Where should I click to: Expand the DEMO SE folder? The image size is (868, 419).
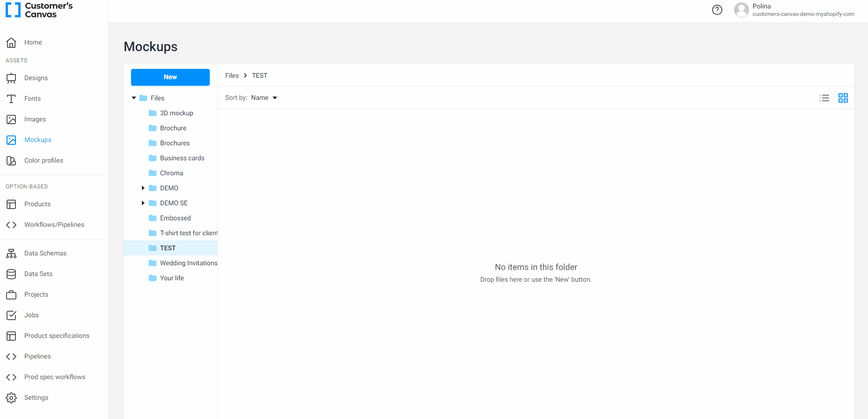143,203
